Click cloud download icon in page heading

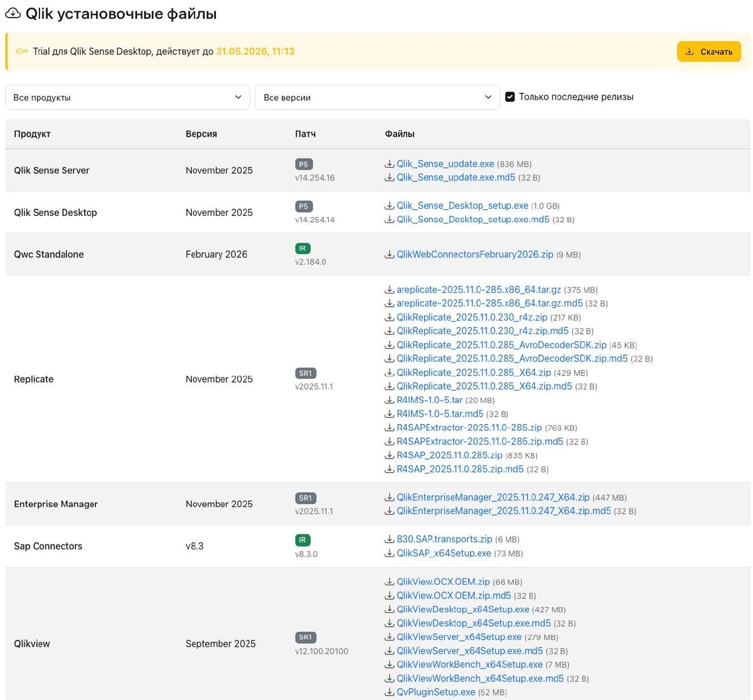click(x=13, y=14)
